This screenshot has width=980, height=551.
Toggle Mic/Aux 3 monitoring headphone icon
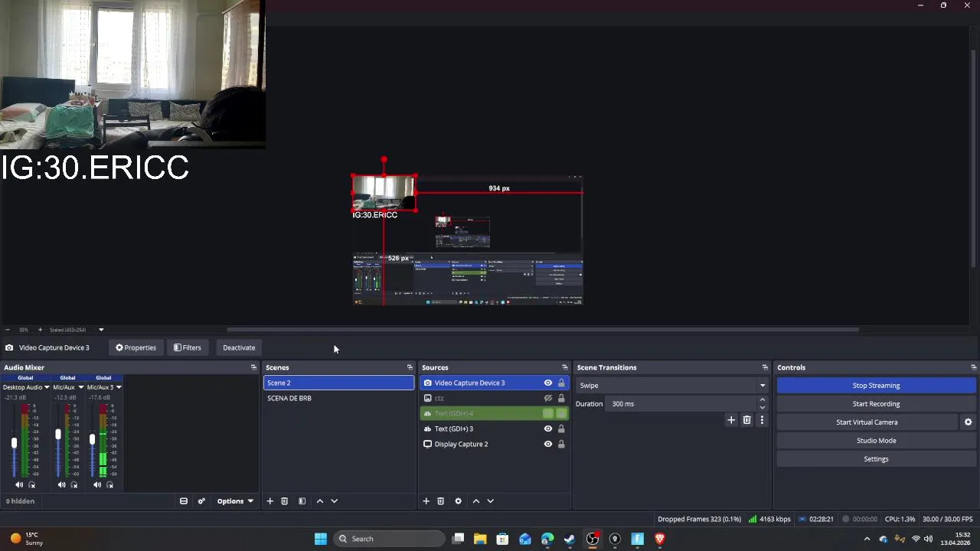click(109, 484)
